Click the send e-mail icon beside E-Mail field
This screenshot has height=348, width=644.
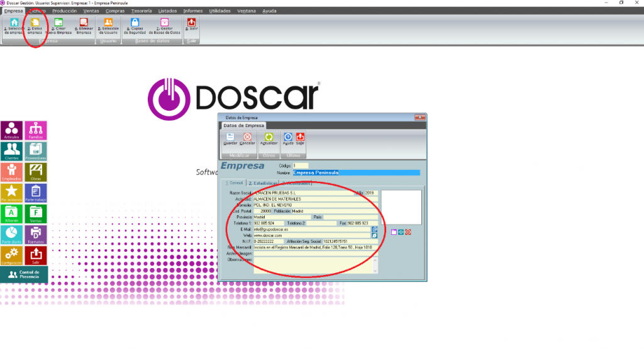point(375,229)
